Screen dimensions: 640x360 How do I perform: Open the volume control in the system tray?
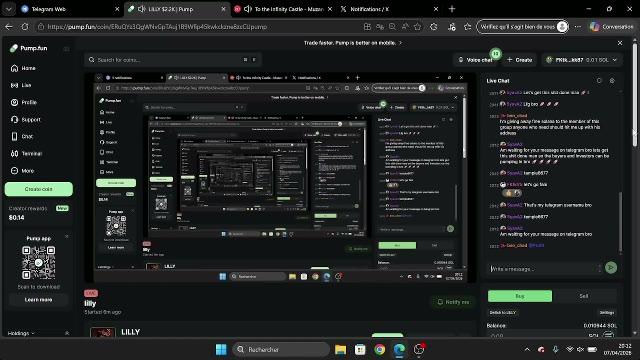pos(580,349)
